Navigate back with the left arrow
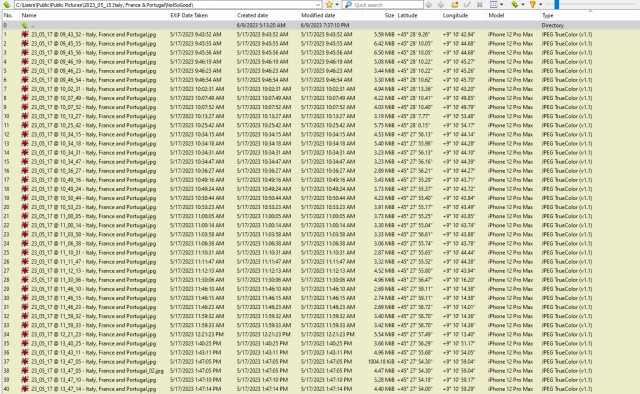 [x=429, y=5]
